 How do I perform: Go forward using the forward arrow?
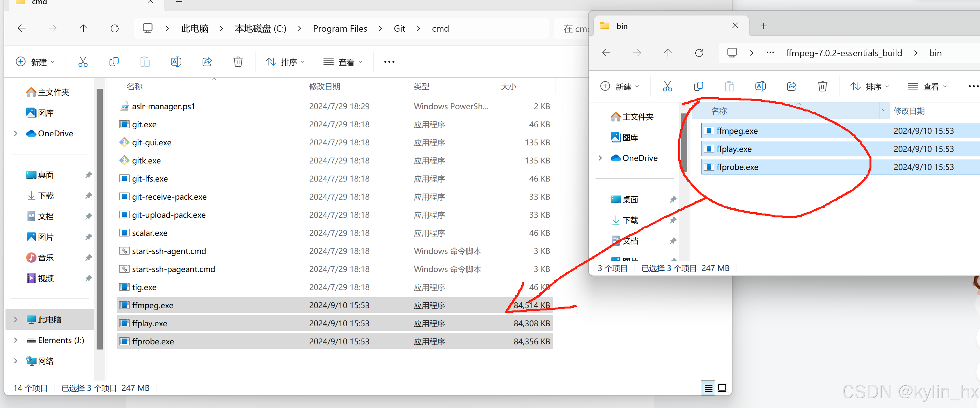coord(637,52)
